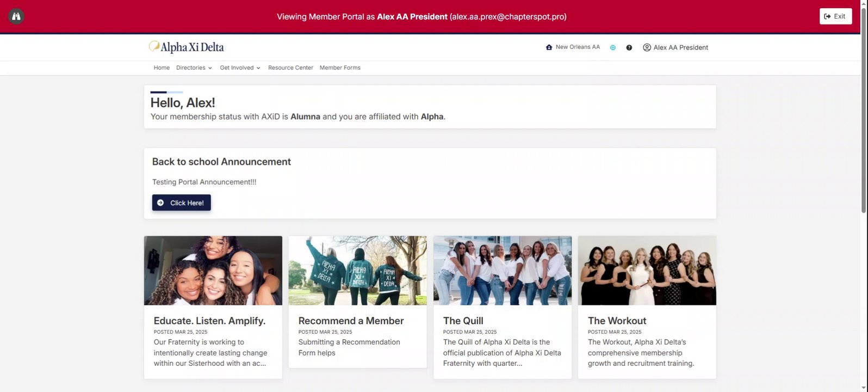Click the Back to school Announcement heading

[221, 162]
